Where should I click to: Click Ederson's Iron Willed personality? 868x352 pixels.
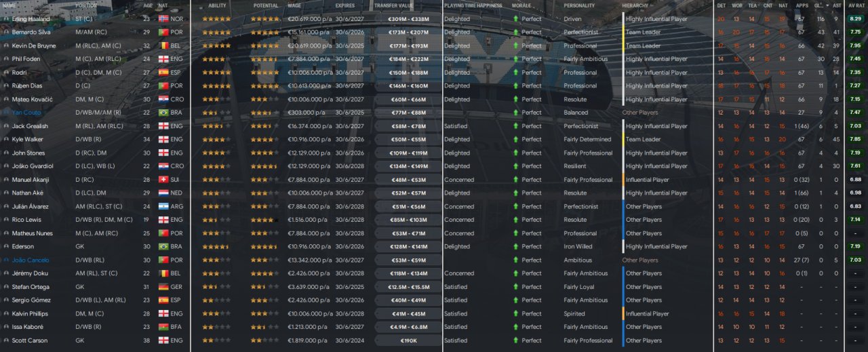coord(578,247)
